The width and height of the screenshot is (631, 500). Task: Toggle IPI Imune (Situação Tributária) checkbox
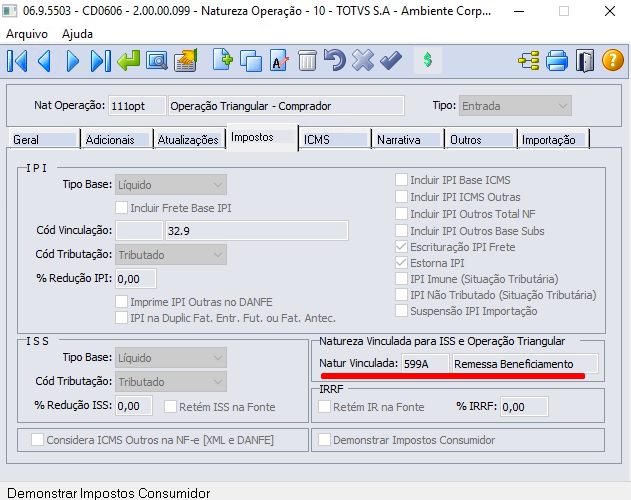[x=401, y=279]
